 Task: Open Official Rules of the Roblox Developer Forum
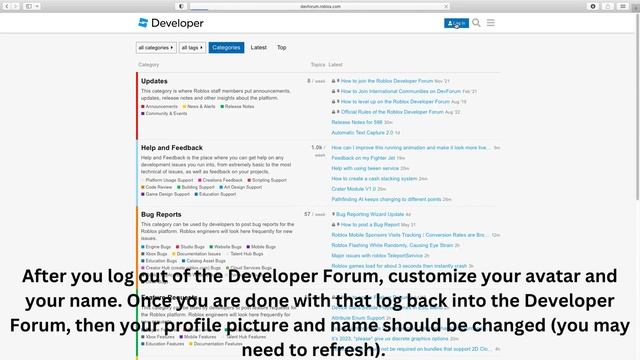click(x=392, y=112)
